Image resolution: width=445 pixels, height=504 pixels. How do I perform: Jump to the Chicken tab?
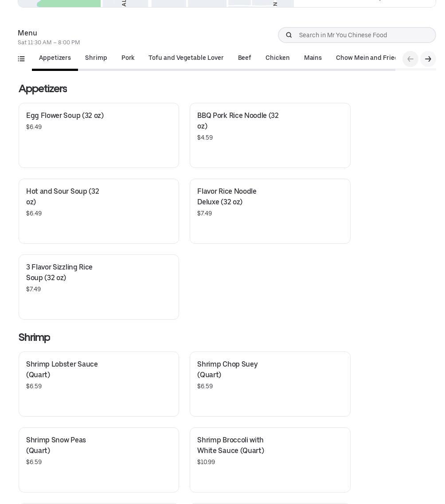[277, 58]
